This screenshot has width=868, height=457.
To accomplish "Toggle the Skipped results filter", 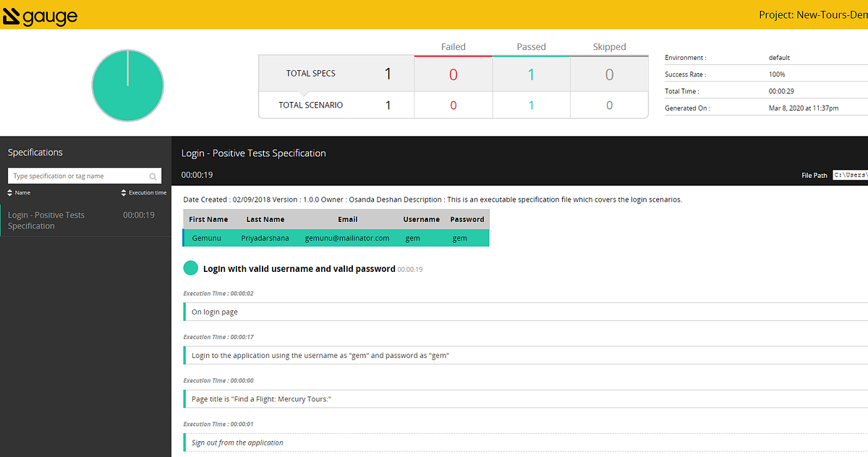I will 609,46.
